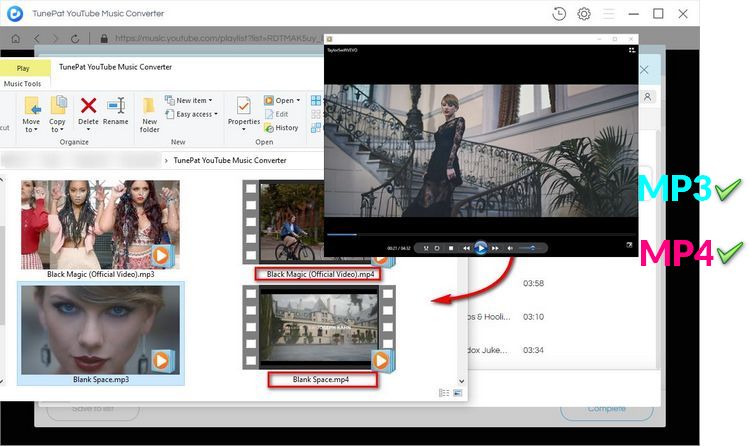Create a New folder from ribbon
Viewport: 750px width, 446px height.
tap(149, 114)
